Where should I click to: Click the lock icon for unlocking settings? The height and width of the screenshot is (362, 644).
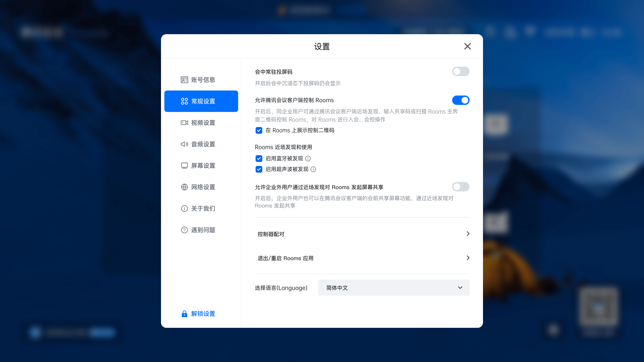click(x=184, y=314)
